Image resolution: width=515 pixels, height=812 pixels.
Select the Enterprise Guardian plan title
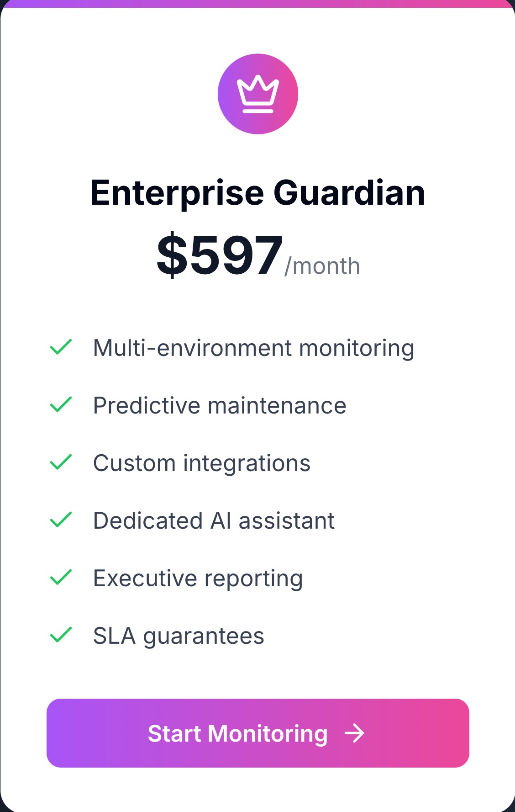tap(257, 193)
